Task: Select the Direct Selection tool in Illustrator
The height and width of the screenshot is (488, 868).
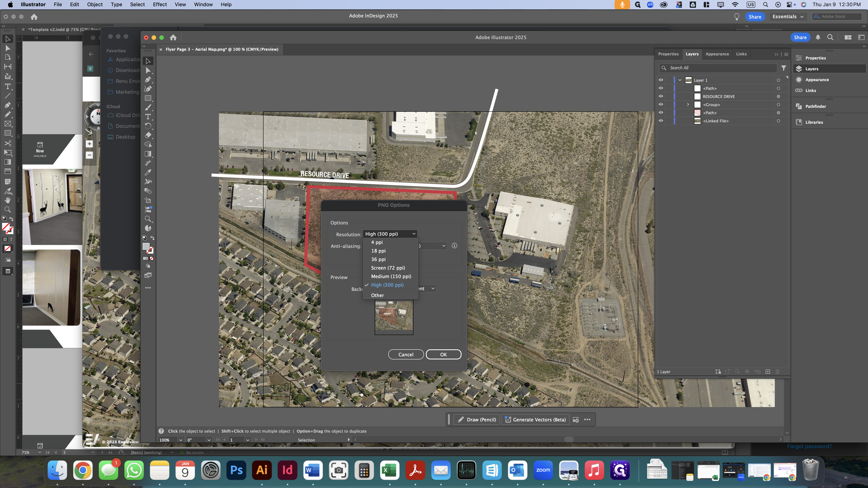Action: coord(148,70)
